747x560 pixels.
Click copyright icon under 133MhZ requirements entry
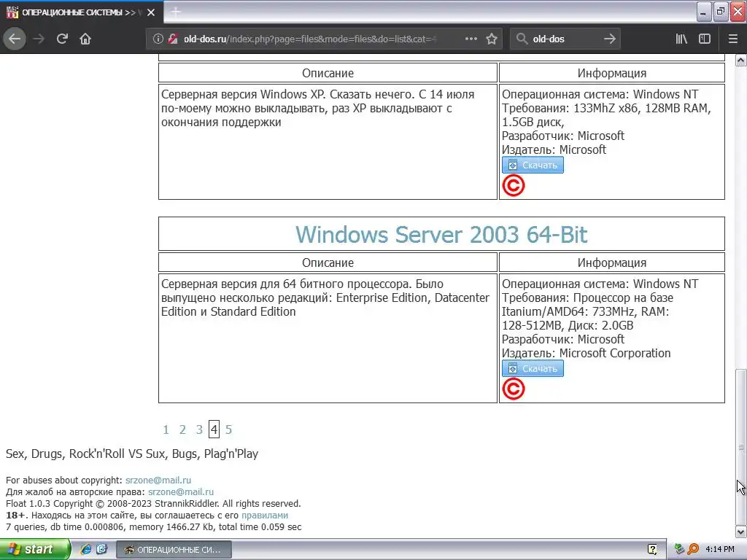(513, 186)
